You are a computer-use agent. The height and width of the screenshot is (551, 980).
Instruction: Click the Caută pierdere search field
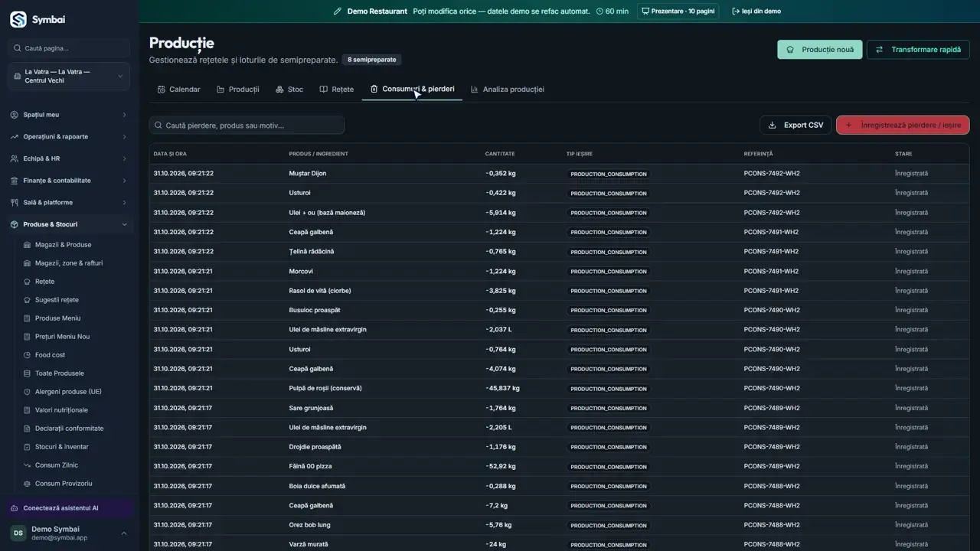247,125
